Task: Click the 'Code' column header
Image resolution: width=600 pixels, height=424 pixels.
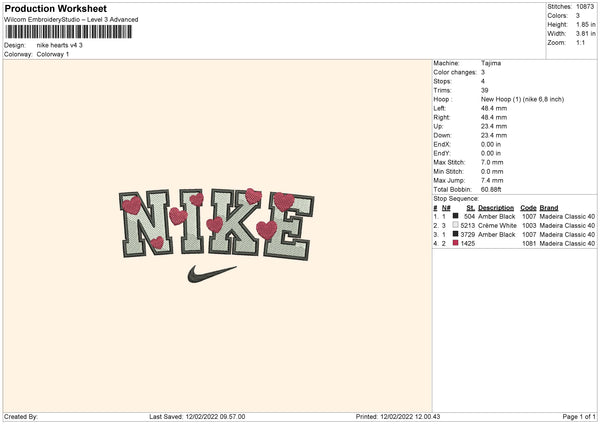Action: [x=528, y=208]
